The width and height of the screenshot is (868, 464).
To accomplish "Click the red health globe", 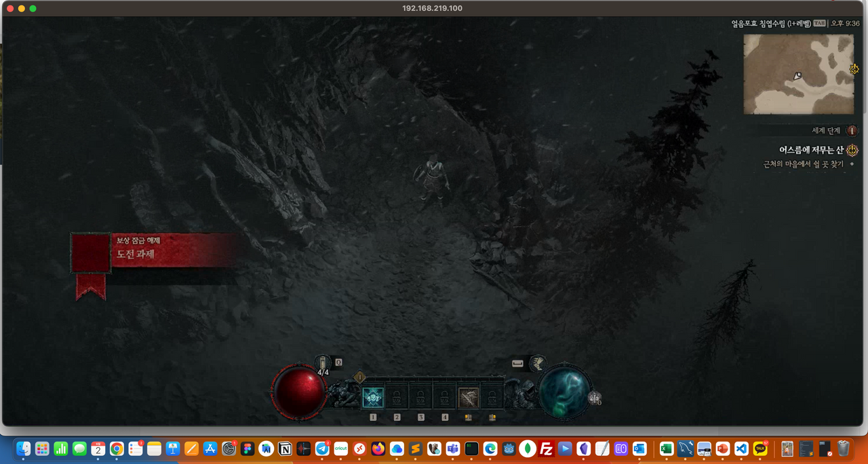I will pyautogui.click(x=299, y=392).
